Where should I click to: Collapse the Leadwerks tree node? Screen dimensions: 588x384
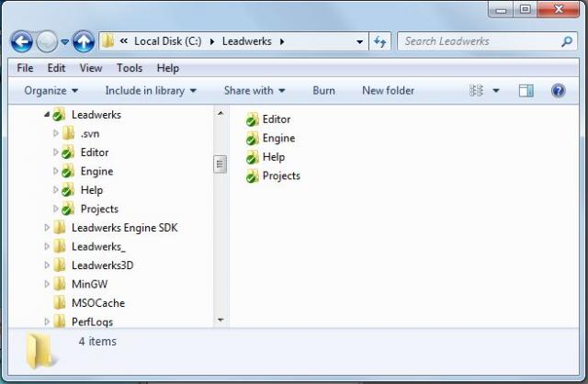pos(47,115)
